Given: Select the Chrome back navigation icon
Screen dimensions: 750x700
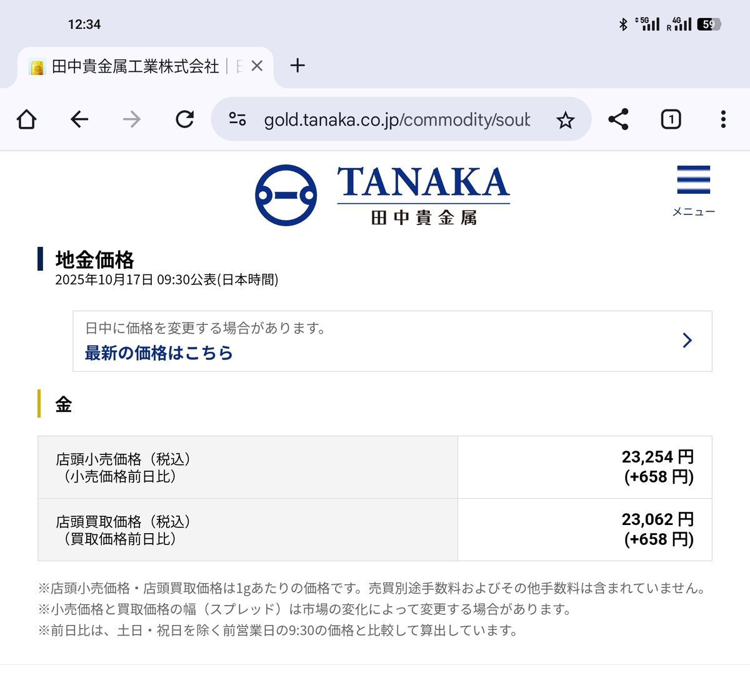Looking at the screenshot, I should pos(78,119).
